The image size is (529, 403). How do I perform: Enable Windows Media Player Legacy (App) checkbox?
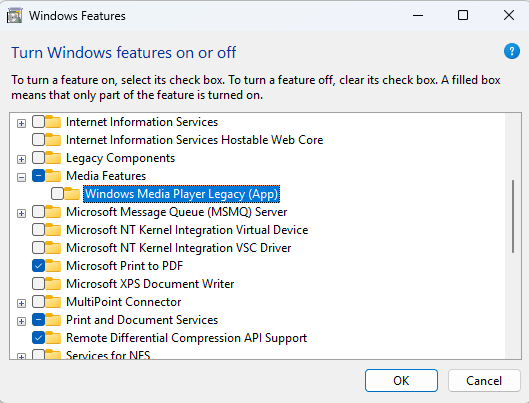57,194
